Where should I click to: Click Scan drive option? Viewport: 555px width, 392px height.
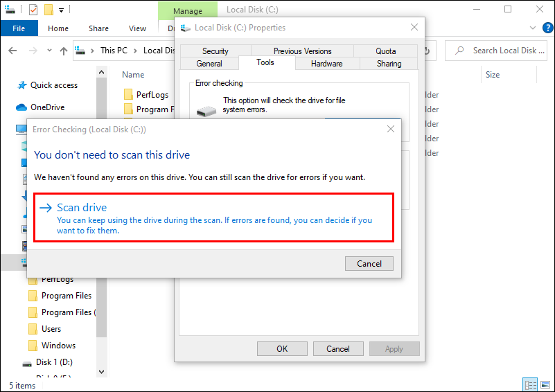[213, 218]
